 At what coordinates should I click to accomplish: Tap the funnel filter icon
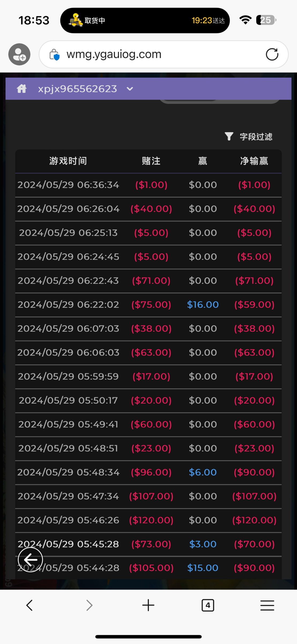[229, 136]
